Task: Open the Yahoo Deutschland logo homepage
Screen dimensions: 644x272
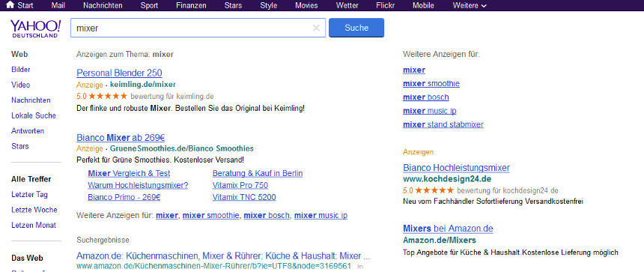Action: pyautogui.click(x=35, y=28)
